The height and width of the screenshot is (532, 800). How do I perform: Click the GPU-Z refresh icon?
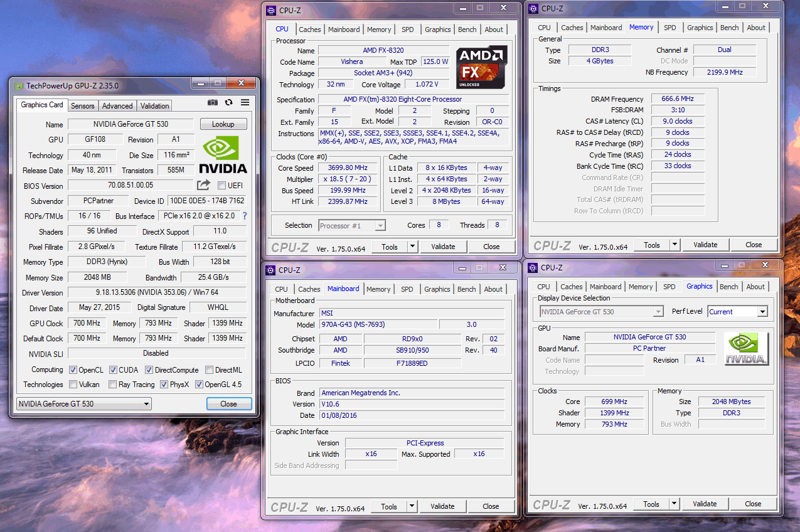(x=229, y=103)
